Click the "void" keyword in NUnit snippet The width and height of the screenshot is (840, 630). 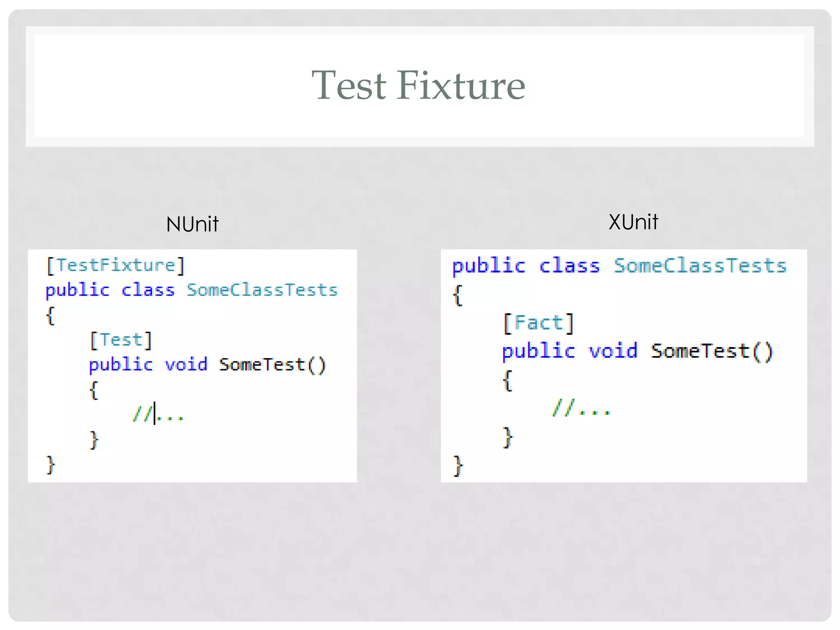click(186, 365)
